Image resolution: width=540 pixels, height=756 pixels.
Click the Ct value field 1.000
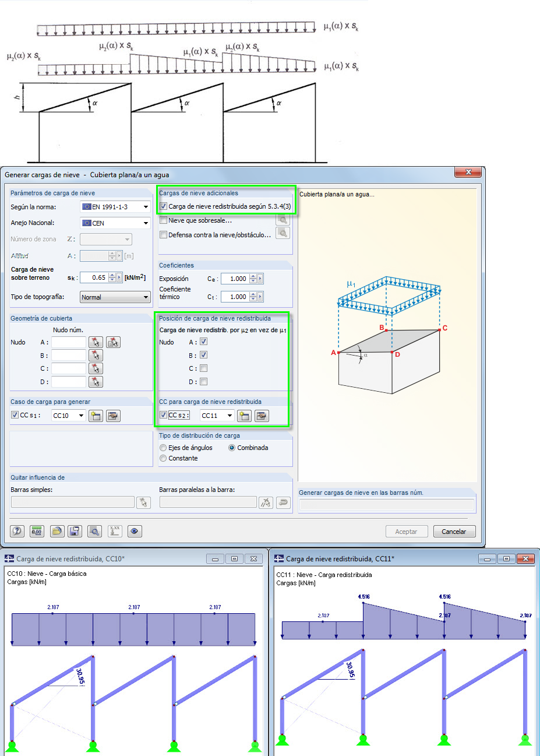click(x=235, y=297)
